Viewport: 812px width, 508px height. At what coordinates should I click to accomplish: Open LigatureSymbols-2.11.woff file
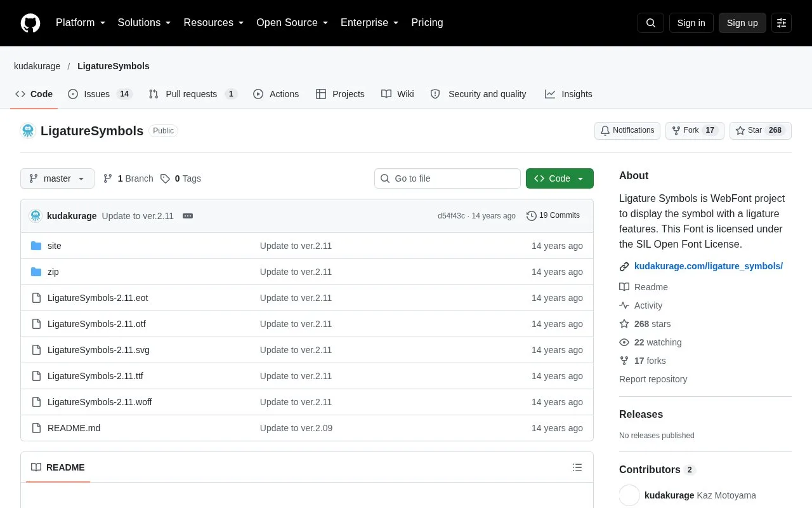pos(100,402)
